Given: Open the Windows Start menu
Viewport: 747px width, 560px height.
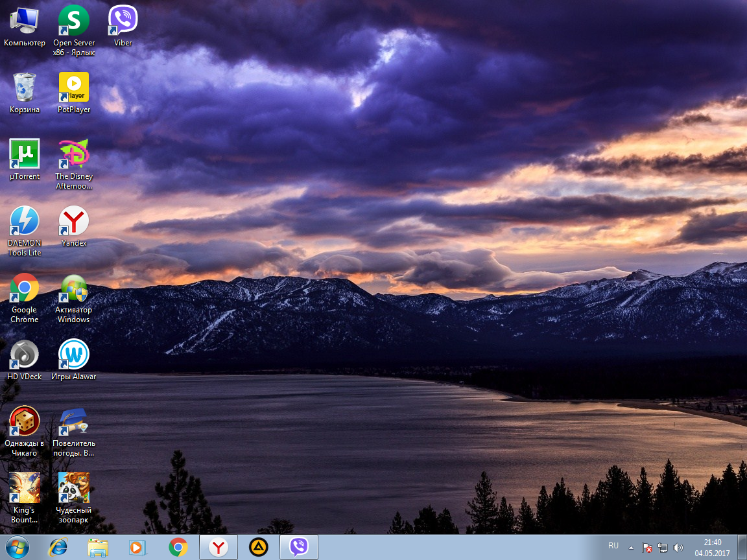Looking at the screenshot, I should [x=18, y=547].
